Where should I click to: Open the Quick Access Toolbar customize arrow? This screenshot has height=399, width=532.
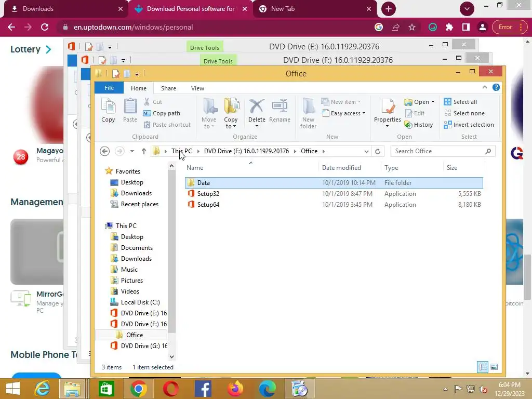pos(137,74)
